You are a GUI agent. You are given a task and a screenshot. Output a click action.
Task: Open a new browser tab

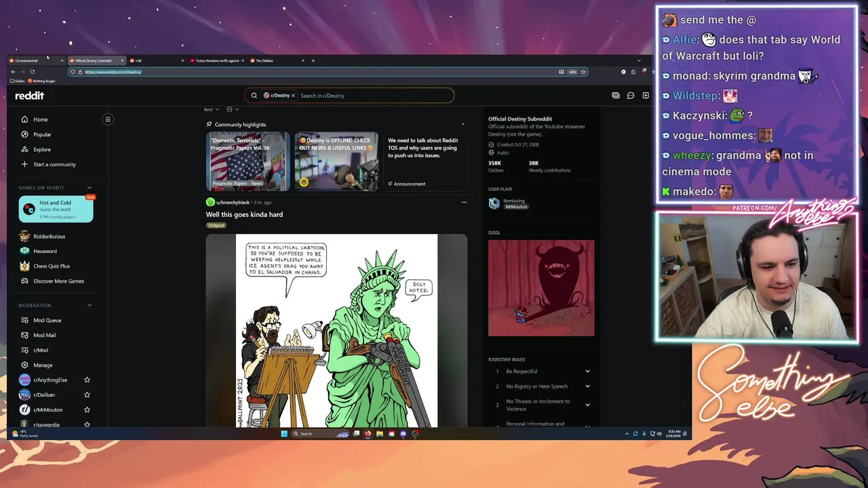click(313, 60)
